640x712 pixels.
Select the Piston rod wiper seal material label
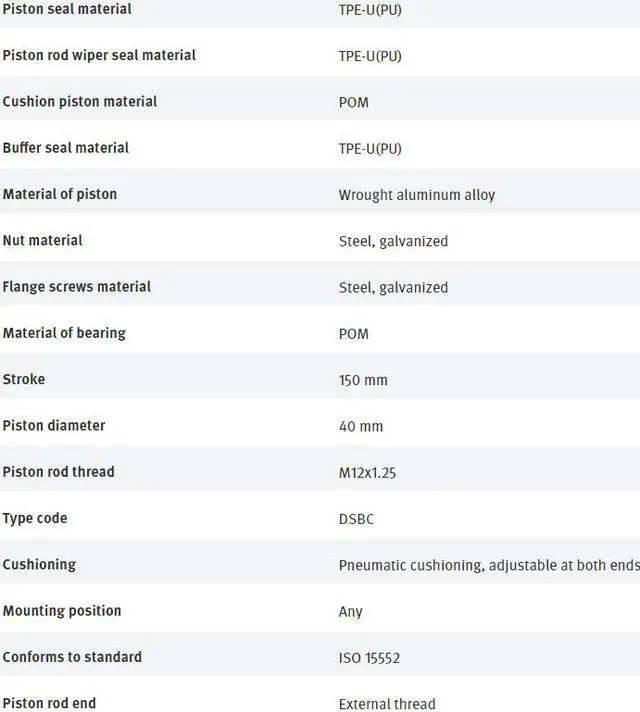(99, 55)
